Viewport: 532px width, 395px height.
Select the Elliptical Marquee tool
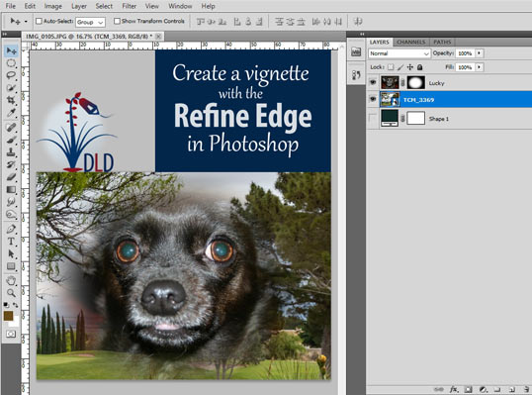pyautogui.click(x=11, y=63)
